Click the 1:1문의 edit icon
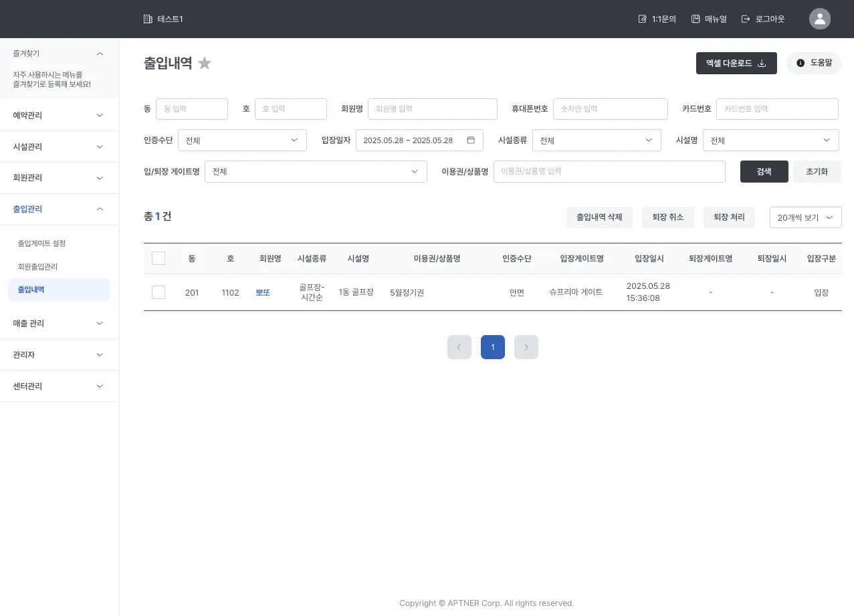 click(x=643, y=19)
